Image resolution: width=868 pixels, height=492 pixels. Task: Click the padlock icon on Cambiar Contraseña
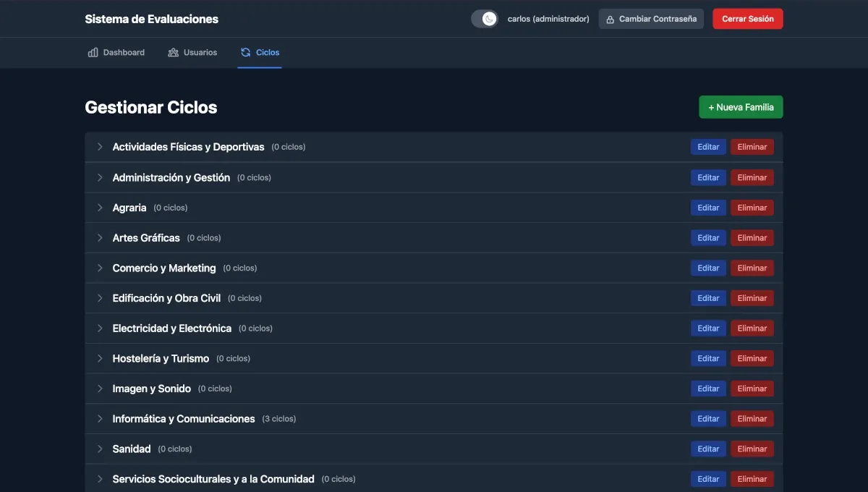click(x=610, y=18)
